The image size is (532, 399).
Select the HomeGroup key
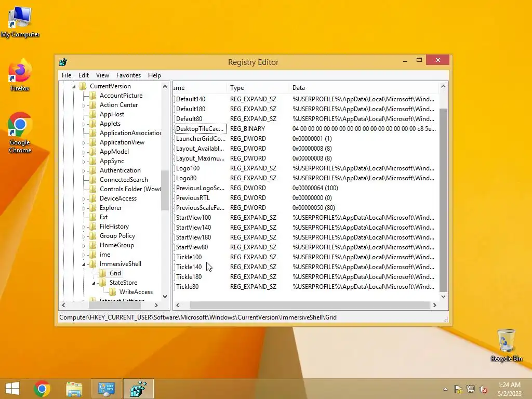click(117, 245)
